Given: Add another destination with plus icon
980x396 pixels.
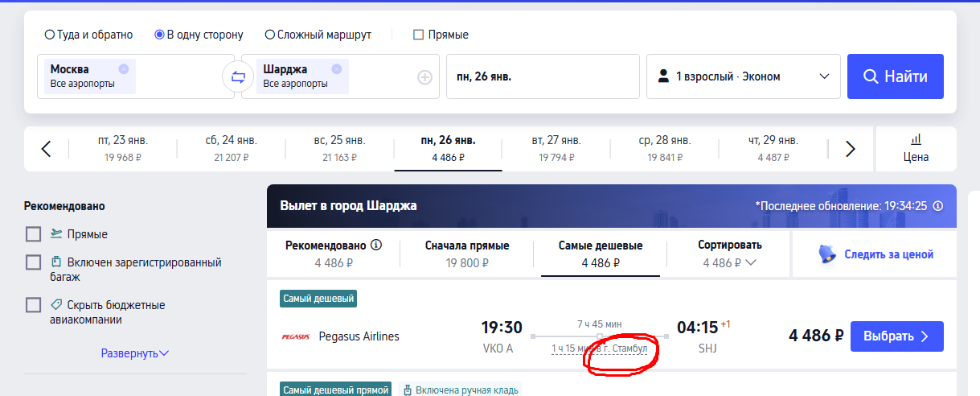Looking at the screenshot, I should (424, 77).
